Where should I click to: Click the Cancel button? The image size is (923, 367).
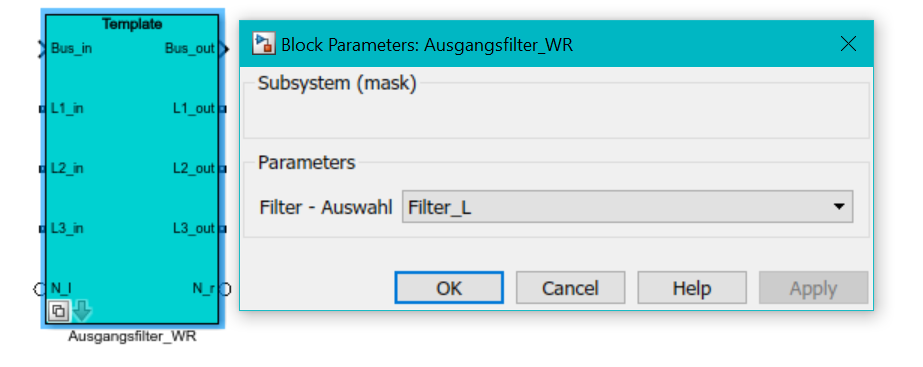click(x=570, y=288)
